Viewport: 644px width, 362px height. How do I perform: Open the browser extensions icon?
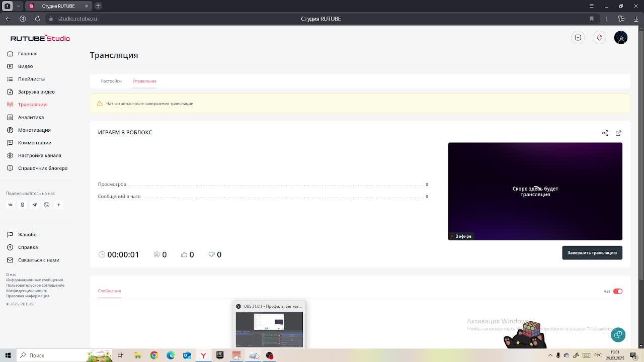621,19
